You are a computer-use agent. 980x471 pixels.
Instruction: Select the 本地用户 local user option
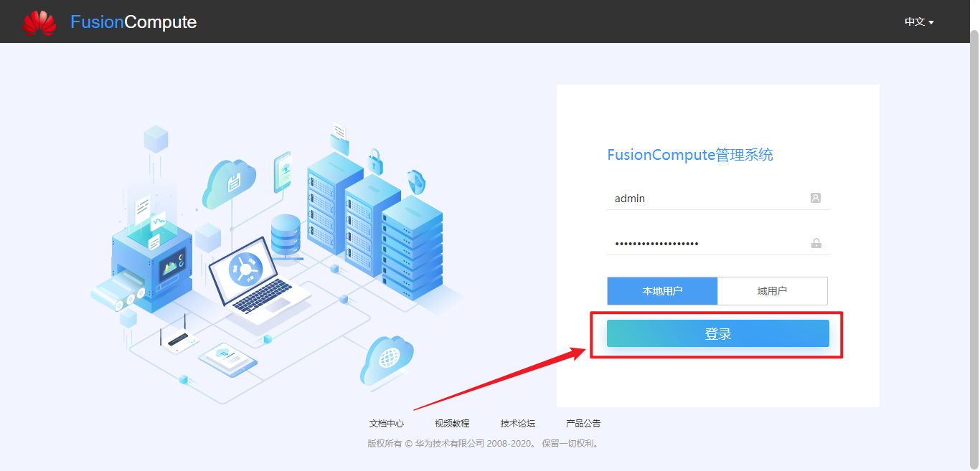tap(662, 291)
